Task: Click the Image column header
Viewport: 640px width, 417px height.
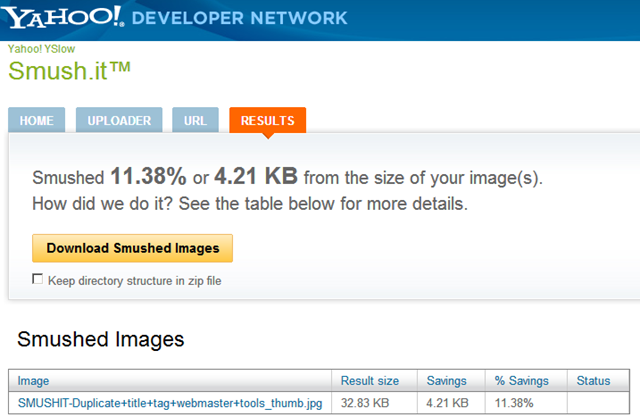Action: pyautogui.click(x=170, y=381)
